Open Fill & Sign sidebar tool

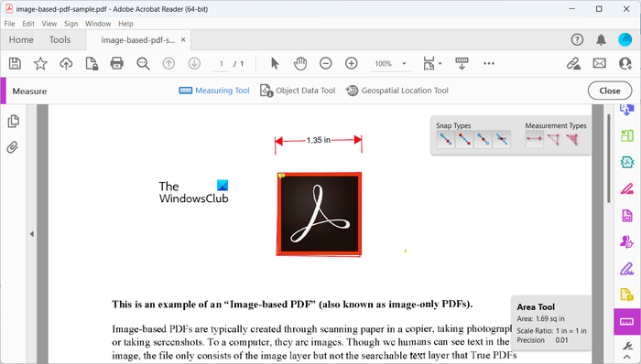pyautogui.click(x=626, y=269)
